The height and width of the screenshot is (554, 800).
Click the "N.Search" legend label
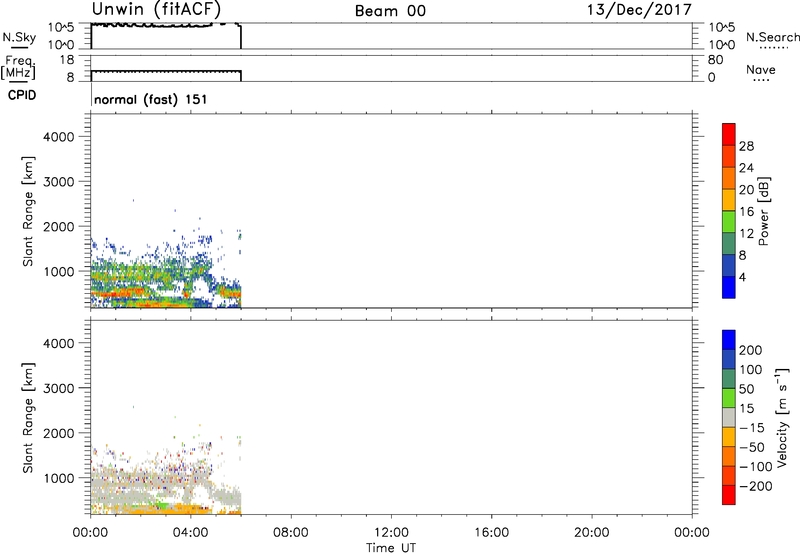(x=772, y=37)
